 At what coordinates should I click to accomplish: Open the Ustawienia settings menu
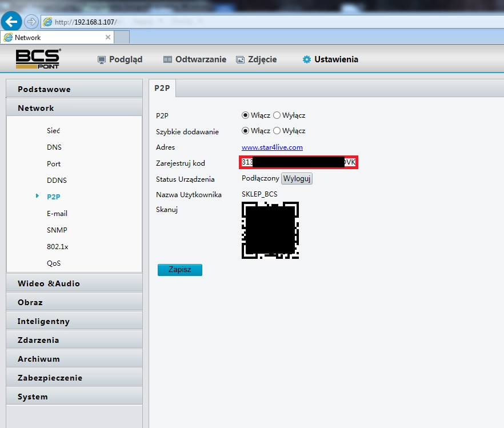pos(336,59)
